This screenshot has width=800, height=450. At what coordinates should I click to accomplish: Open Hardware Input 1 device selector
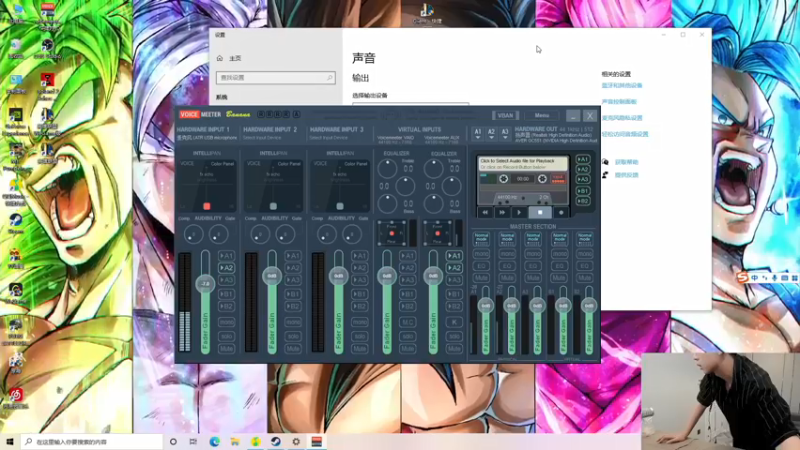pyautogui.click(x=207, y=138)
